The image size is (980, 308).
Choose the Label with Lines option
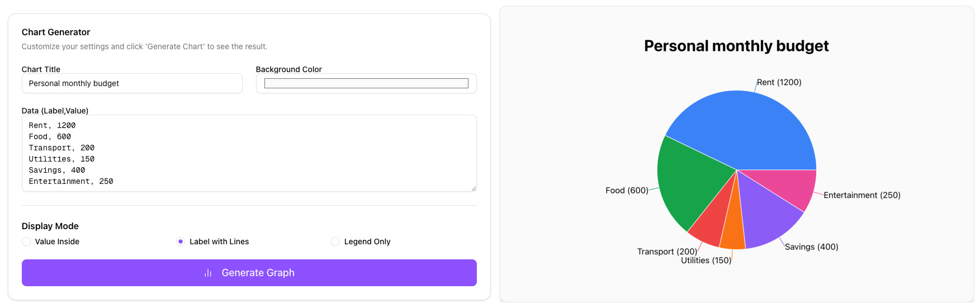click(181, 241)
